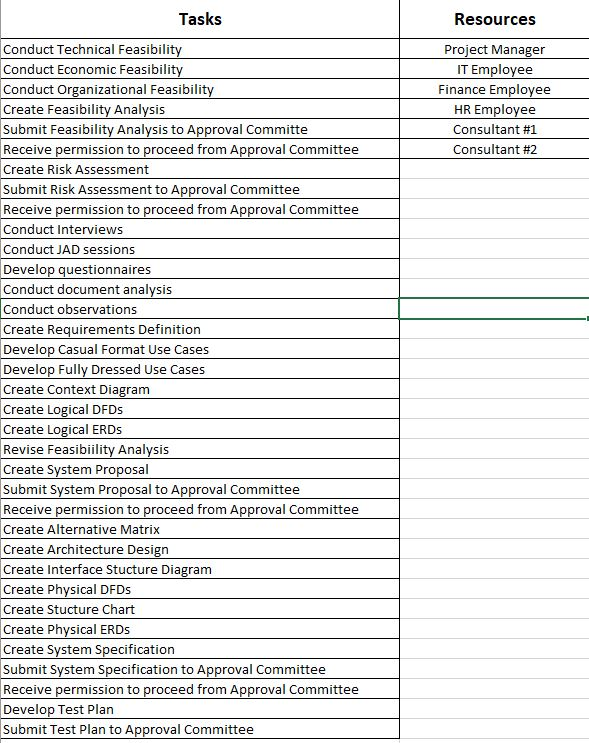Select the Conduct JAD sessions cell
This screenshot has width=589, height=743.
point(200,249)
